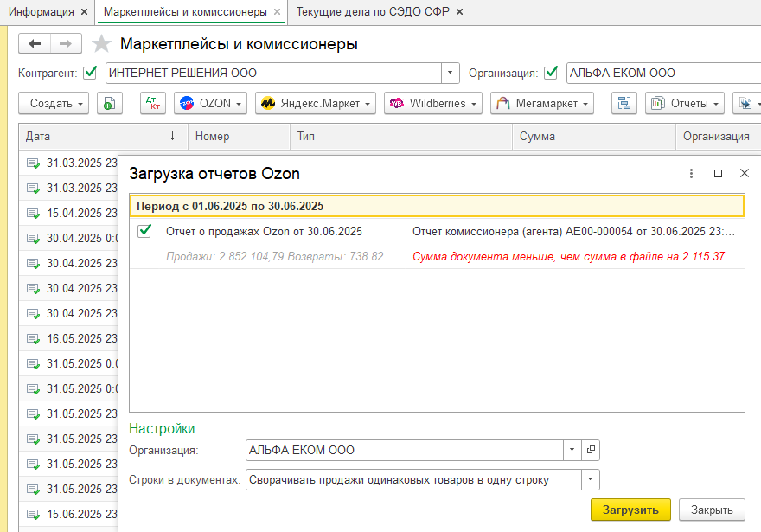Go back with the left arrow button

tap(35, 44)
